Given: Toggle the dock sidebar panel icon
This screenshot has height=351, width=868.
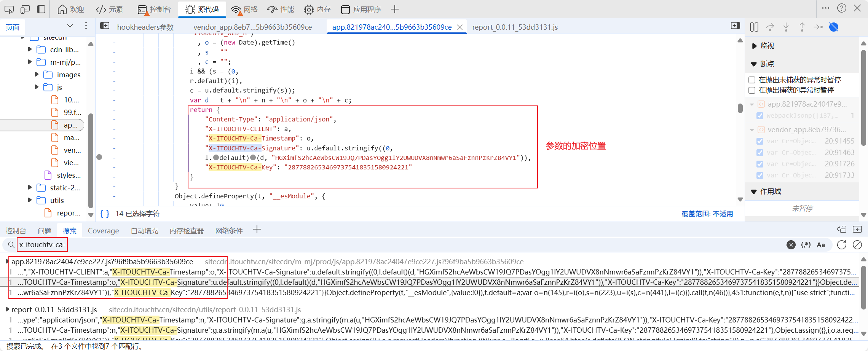Looking at the screenshot, I should coord(41,9).
